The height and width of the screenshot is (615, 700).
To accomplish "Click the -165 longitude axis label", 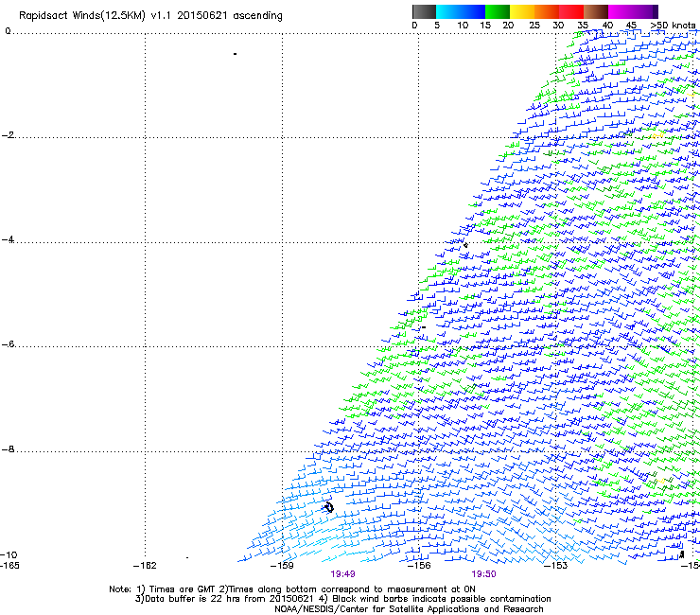I will pos(9,566).
